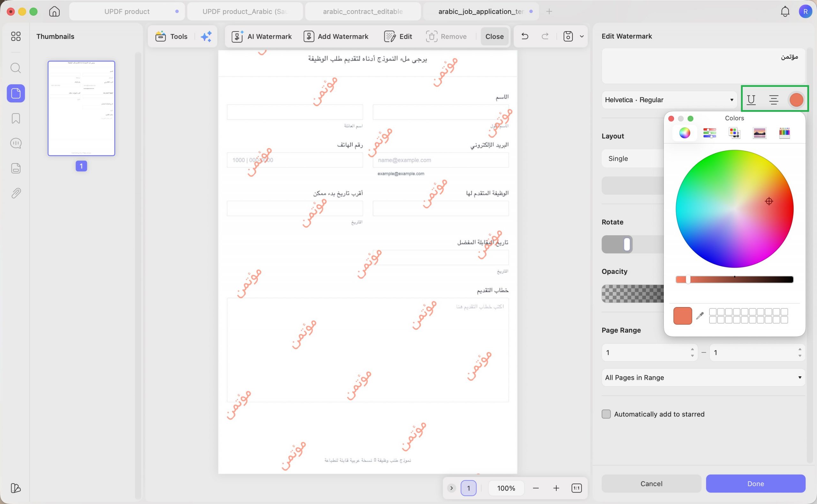This screenshot has height=504, width=817.
Task: Click the color wheel crosshair marker
Action: coord(769,201)
